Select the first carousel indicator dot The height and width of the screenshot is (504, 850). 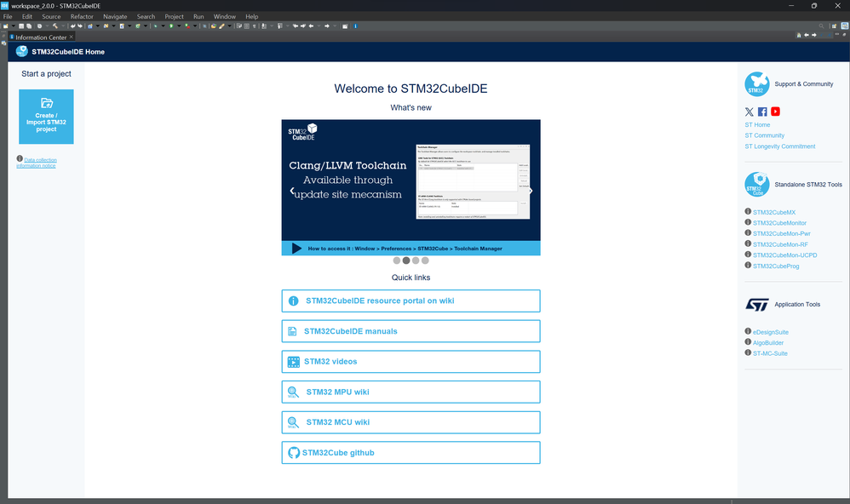pyautogui.click(x=397, y=261)
